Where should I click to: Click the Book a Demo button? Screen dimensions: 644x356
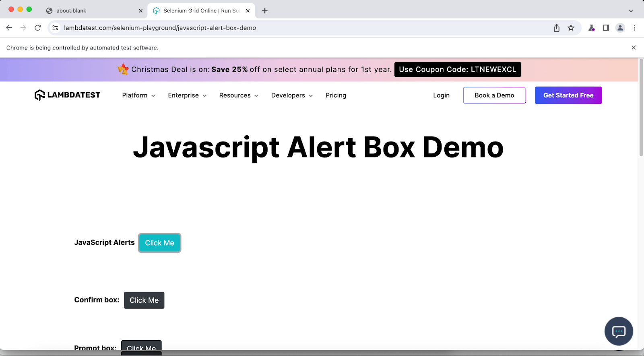[x=494, y=95]
